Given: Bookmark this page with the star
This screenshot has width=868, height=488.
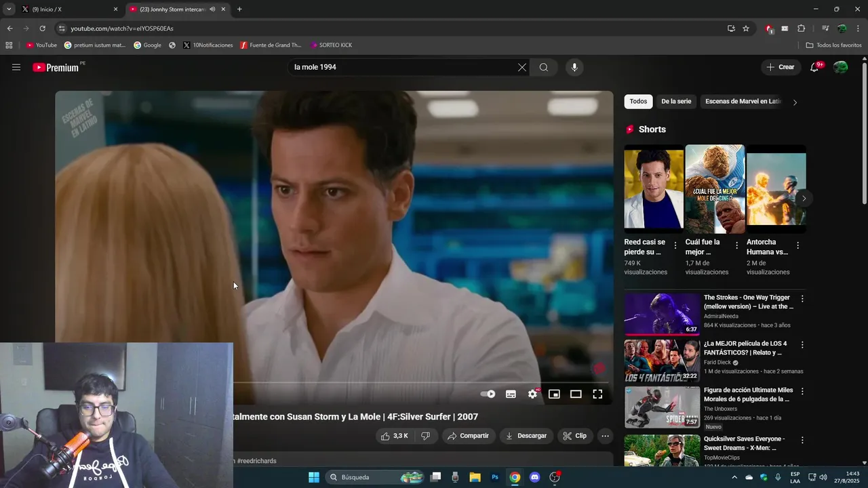Looking at the screenshot, I should [746, 28].
